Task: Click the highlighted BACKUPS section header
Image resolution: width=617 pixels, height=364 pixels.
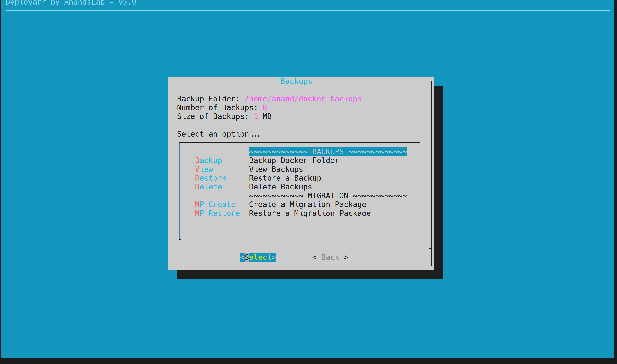Action: (x=328, y=151)
